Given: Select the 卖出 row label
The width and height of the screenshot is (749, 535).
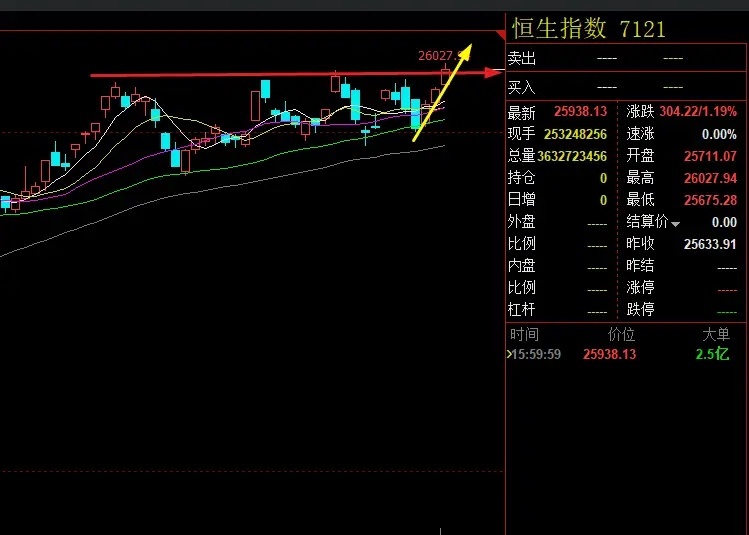Looking at the screenshot, I should click(x=522, y=58).
